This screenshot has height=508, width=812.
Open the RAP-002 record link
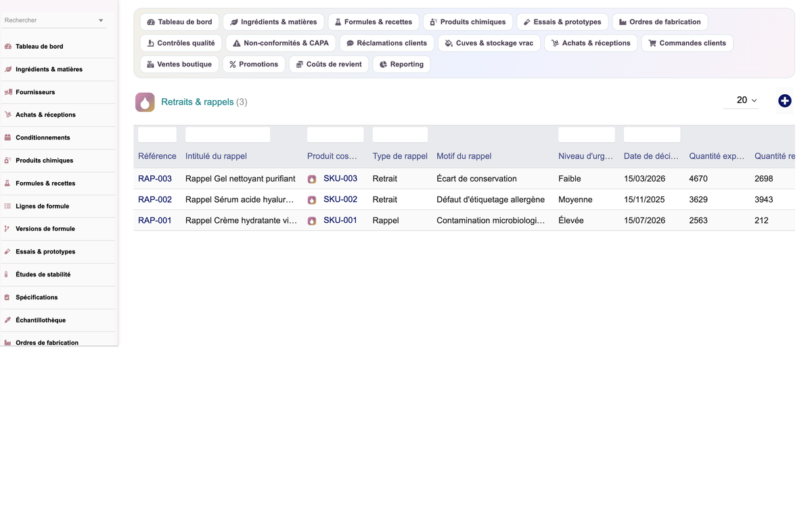click(x=155, y=200)
